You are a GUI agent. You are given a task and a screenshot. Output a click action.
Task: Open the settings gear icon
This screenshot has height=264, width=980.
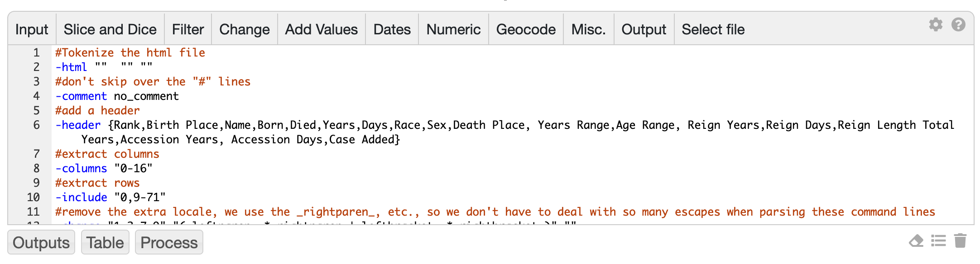point(936,24)
